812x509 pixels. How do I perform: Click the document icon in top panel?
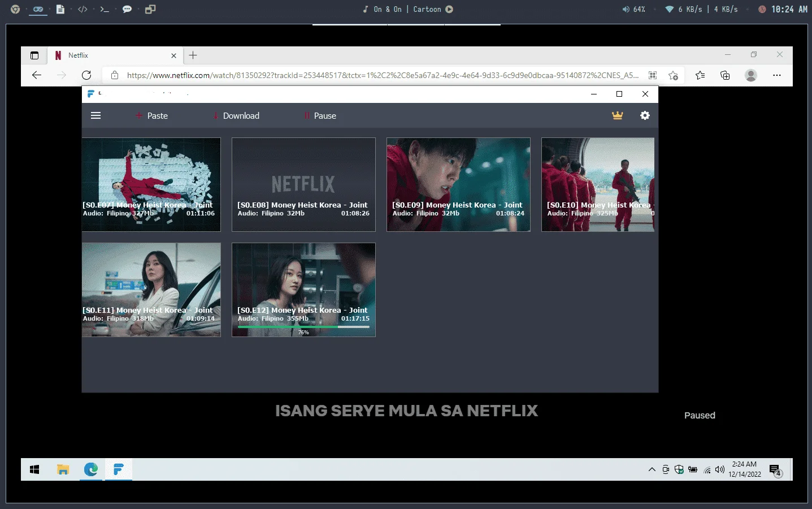(60, 9)
